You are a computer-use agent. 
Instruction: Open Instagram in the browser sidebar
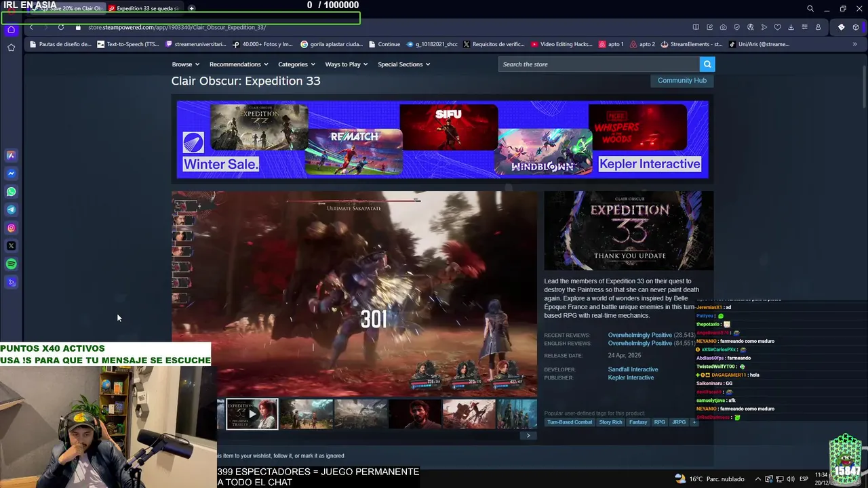[11, 228]
